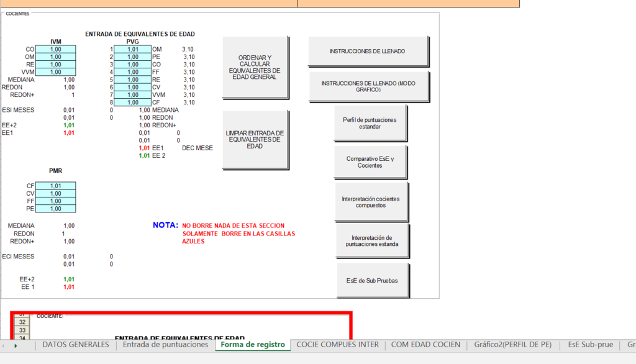This screenshot has height=364, width=636.
Task: Open EsE de Sub Pruebas
Action: coord(373,280)
